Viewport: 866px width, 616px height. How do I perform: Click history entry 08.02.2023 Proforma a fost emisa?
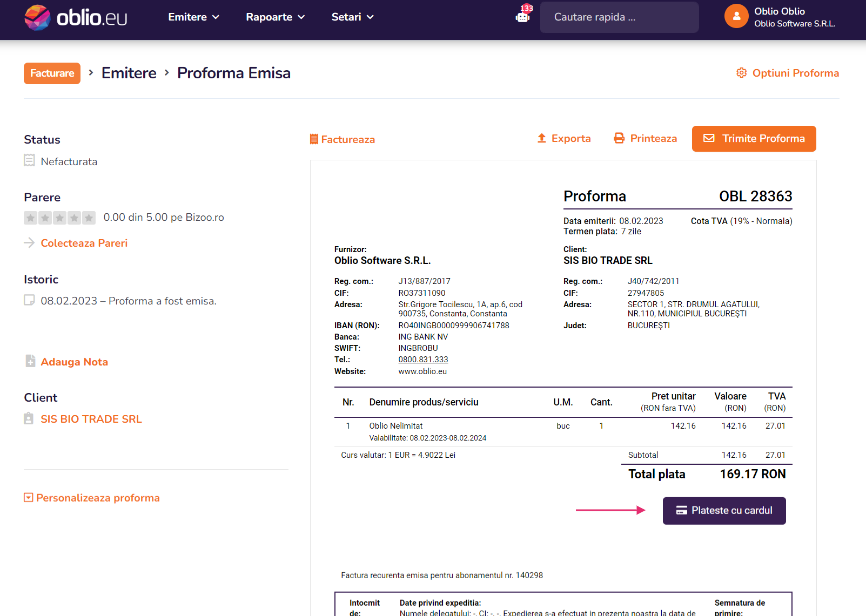coord(129,301)
